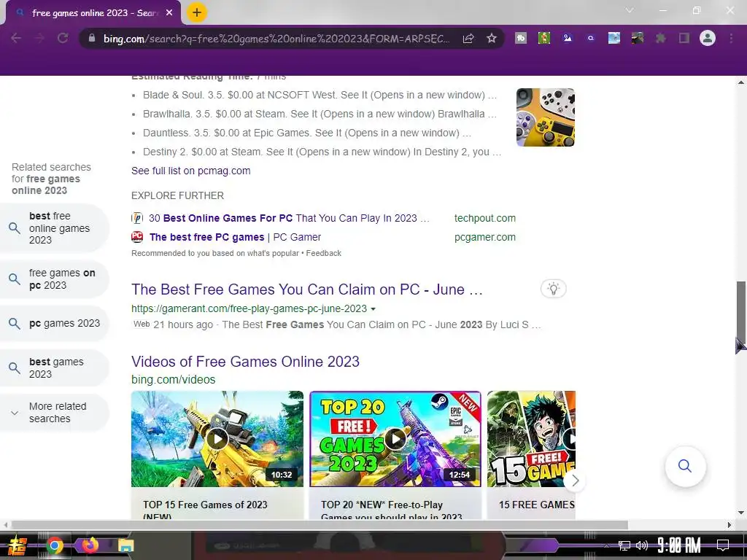
Task: Open The best free PC games link
Action: 235,237
